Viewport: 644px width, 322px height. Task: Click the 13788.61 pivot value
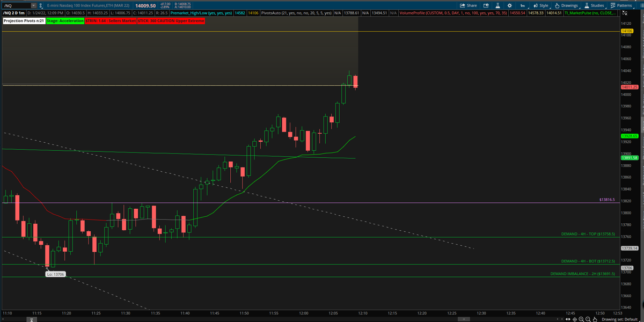pos(353,13)
